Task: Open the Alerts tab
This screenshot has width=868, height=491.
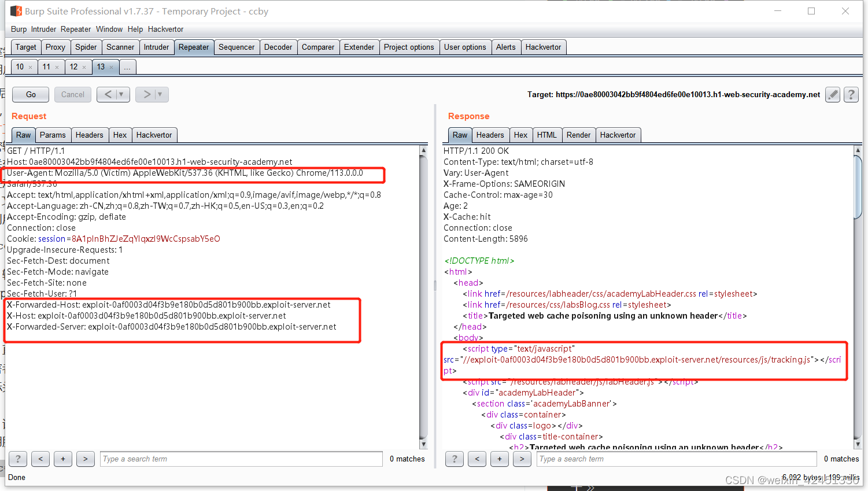Action: [x=506, y=47]
